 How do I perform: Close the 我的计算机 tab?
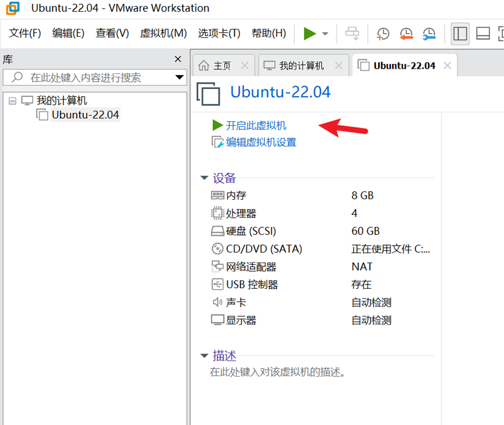pyautogui.click(x=339, y=66)
